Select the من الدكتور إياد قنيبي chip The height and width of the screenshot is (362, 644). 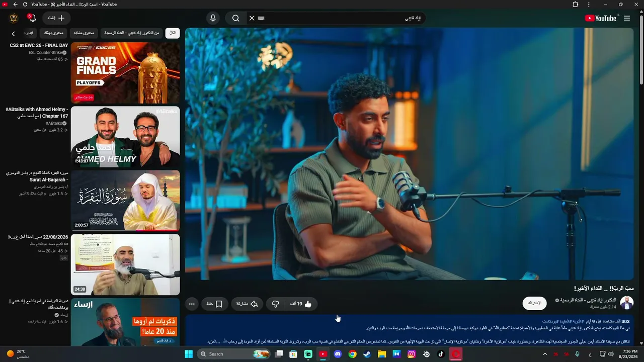132,33
